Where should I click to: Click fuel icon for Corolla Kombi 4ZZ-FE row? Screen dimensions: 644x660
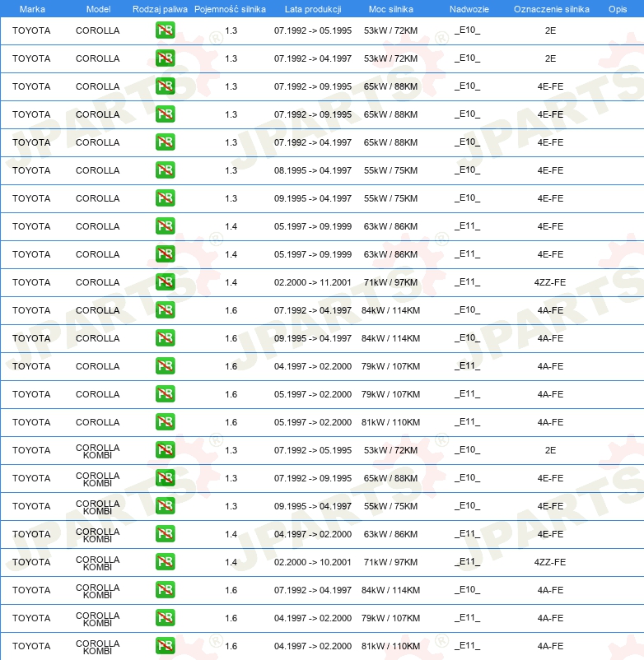[x=165, y=562]
